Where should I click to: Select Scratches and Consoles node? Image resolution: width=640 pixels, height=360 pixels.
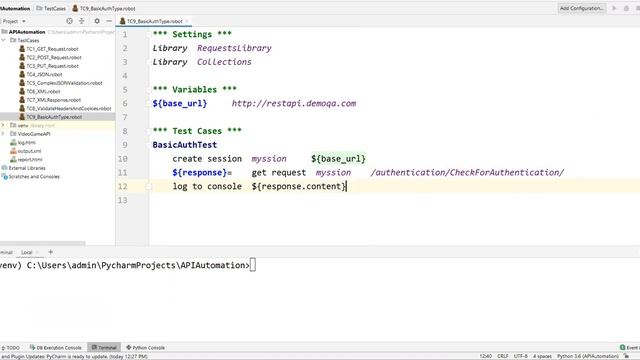[x=34, y=177]
